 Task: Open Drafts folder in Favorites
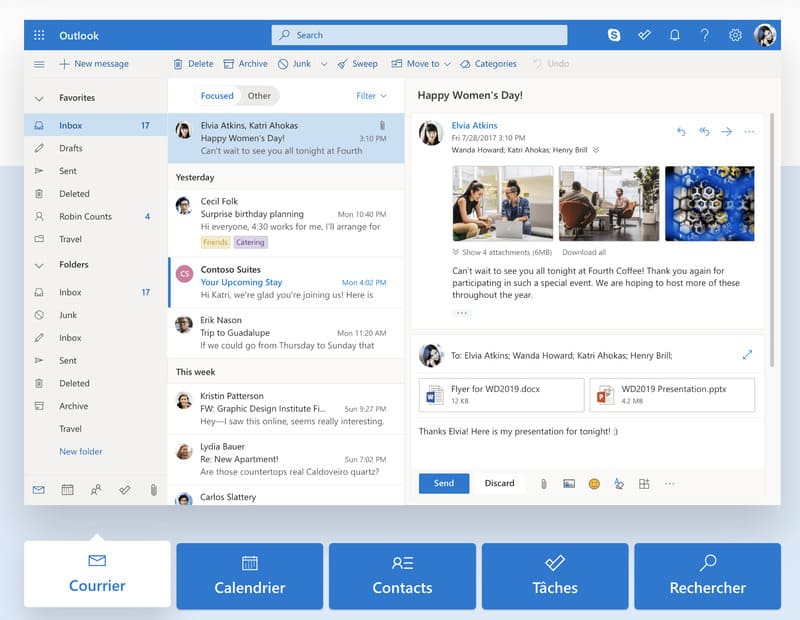click(x=96, y=148)
